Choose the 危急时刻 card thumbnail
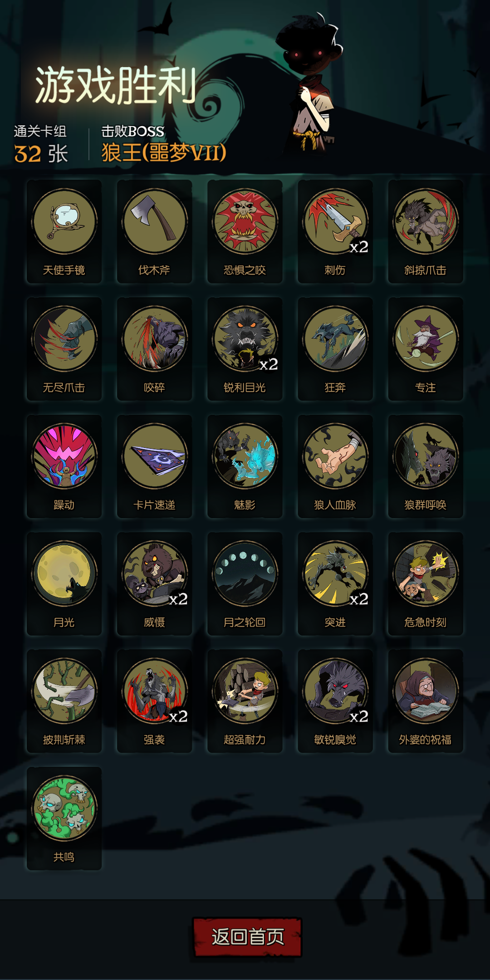The height and width of the screenshot is (980, 490). click(x=425, y=583)
